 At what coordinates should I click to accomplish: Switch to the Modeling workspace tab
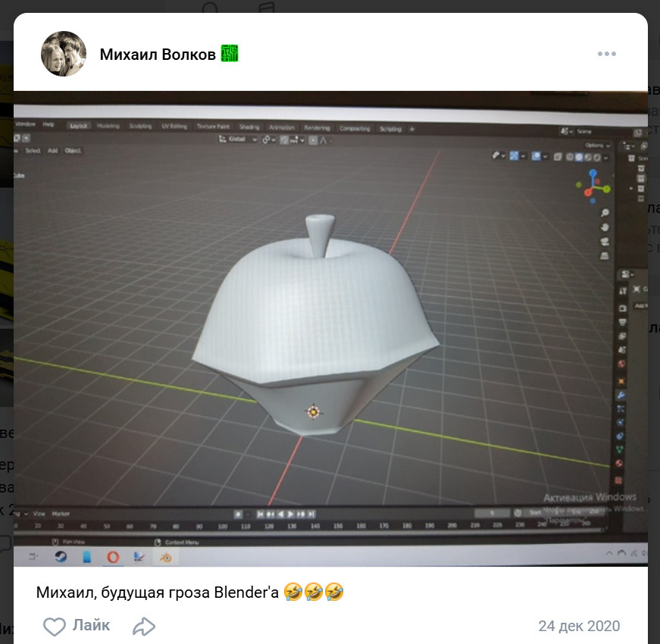[x=108, y=127]
